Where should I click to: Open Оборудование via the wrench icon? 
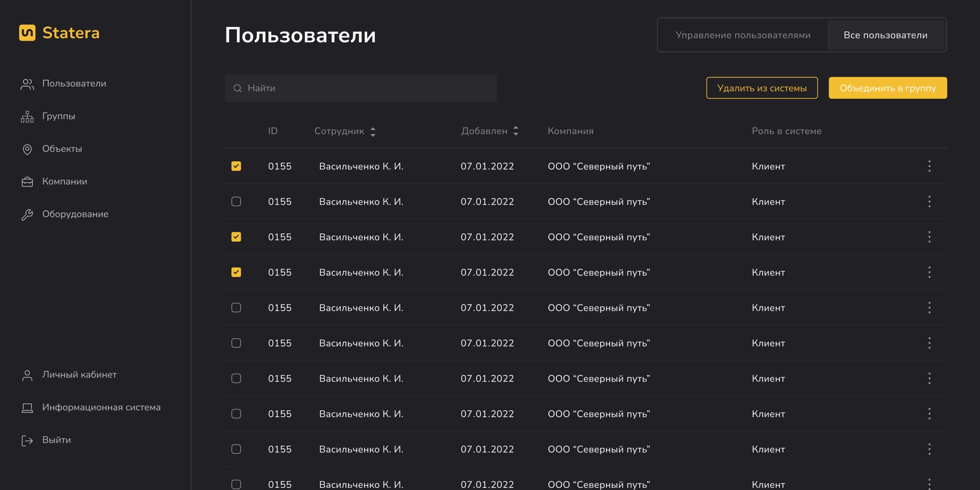pyautogui.click(x=27, y=215)
